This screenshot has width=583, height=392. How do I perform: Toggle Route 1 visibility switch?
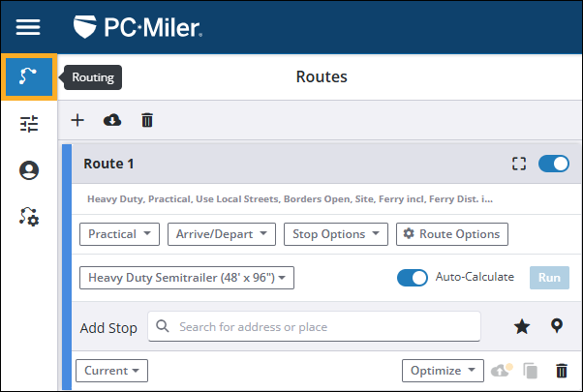coord(554,164)
